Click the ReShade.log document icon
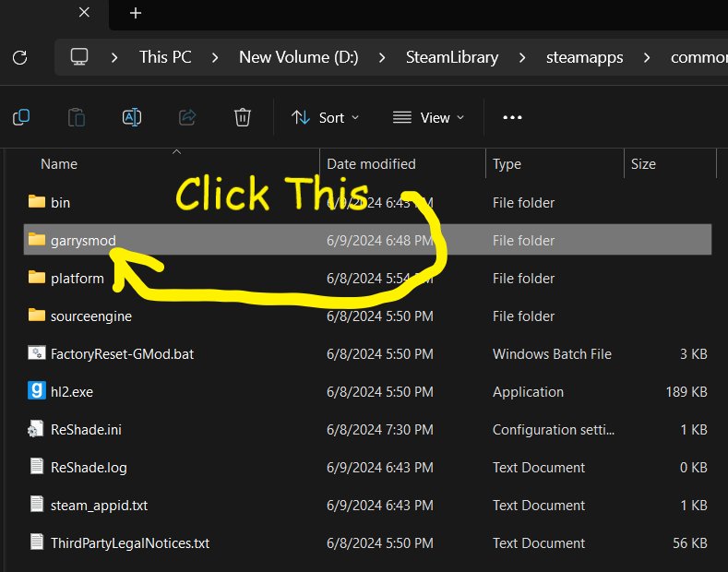Screen dimensions: 728x572 point(37,466)
